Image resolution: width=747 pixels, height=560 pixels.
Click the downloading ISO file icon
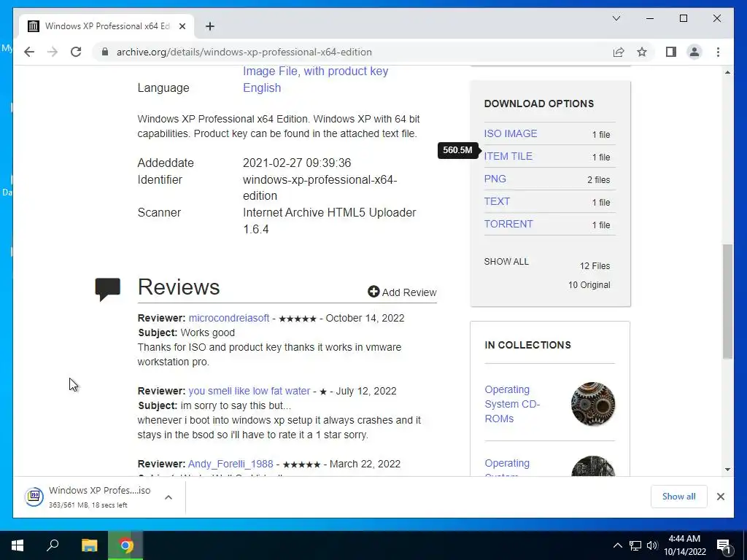click(x=34, y=497)
